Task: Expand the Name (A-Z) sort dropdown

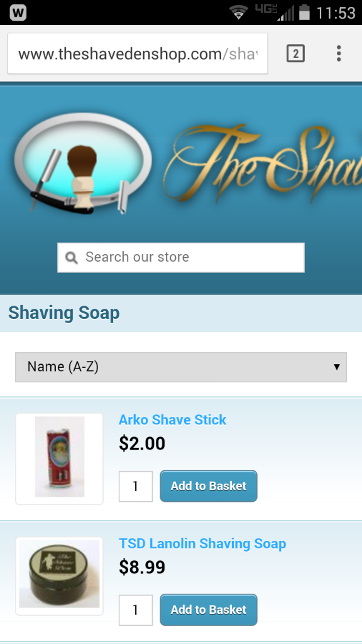Action: tap(181, 367)
